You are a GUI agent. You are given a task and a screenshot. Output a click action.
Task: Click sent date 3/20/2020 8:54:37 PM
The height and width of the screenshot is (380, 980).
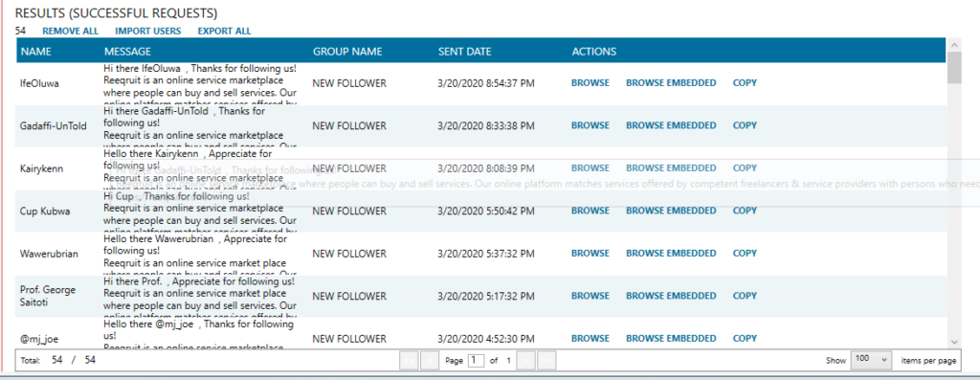[x=486, y=83]
